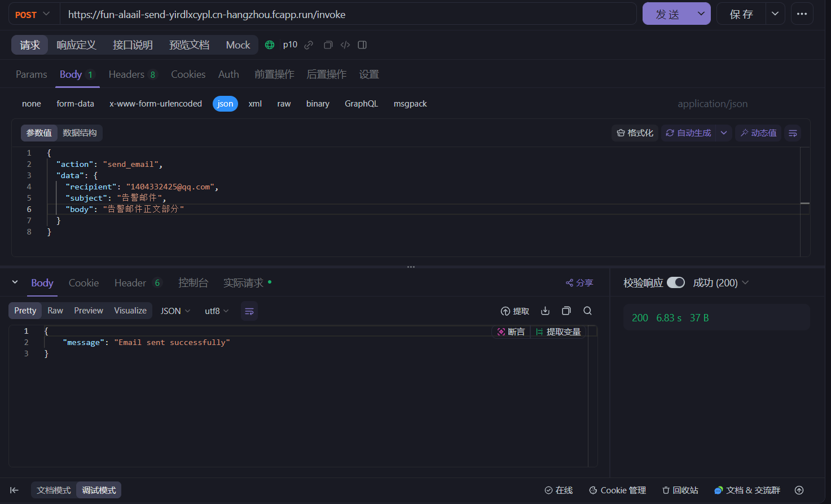Select the json body type
Image resolution: width=831 pixels, height=504 pixels.
(225, 104)
